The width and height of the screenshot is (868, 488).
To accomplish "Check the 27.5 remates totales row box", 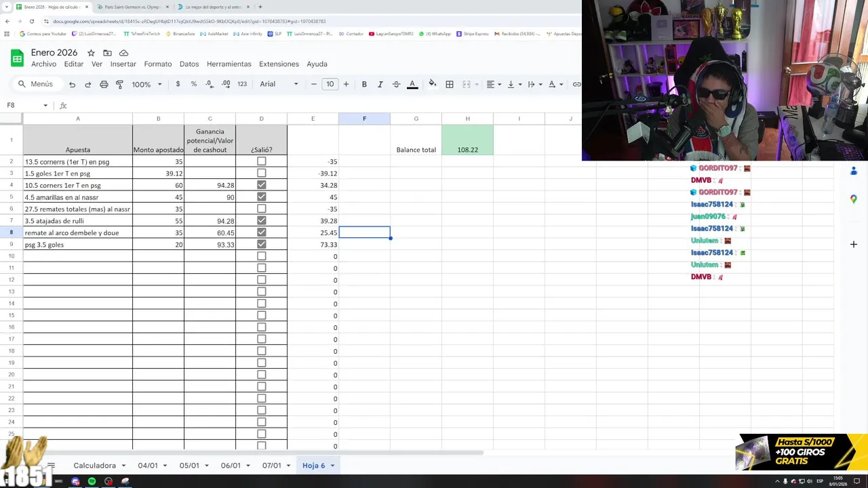I will point(261,209).
